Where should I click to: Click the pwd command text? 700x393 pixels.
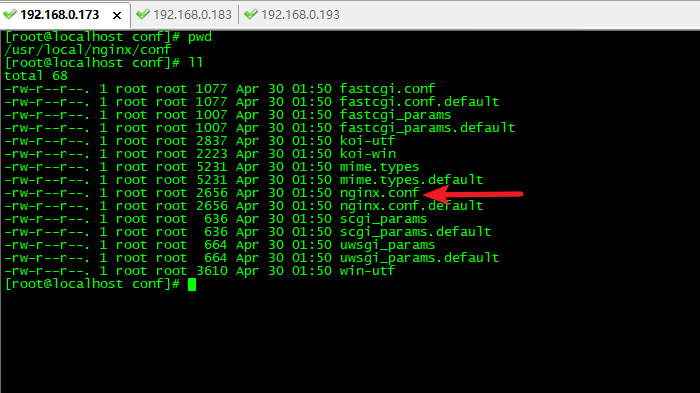coord(200,37)
